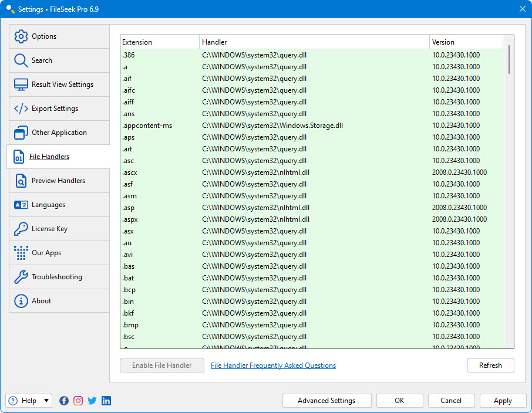
Task: Click the Refresh button
Action: coord(491,365)
